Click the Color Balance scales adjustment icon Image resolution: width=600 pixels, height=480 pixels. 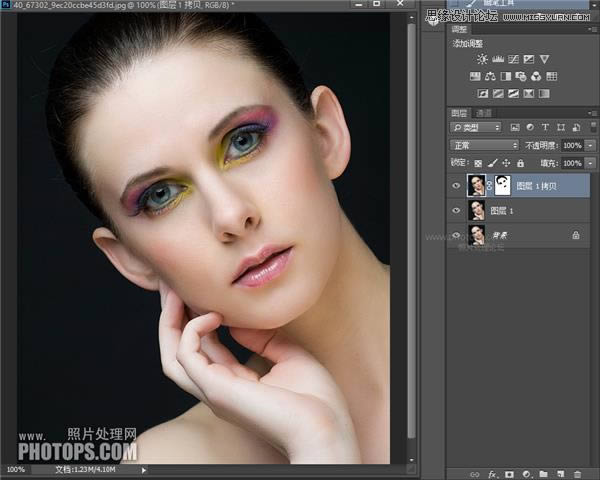coord(491,76)
